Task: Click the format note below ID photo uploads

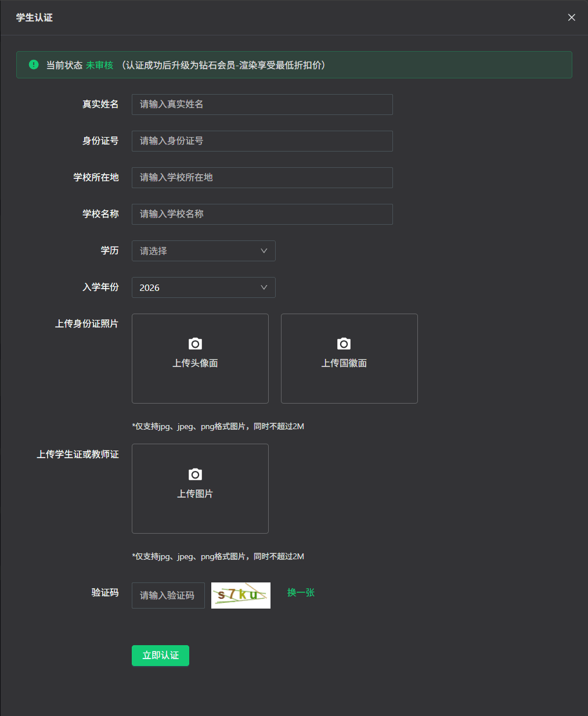Action: [x=218, y=426]
